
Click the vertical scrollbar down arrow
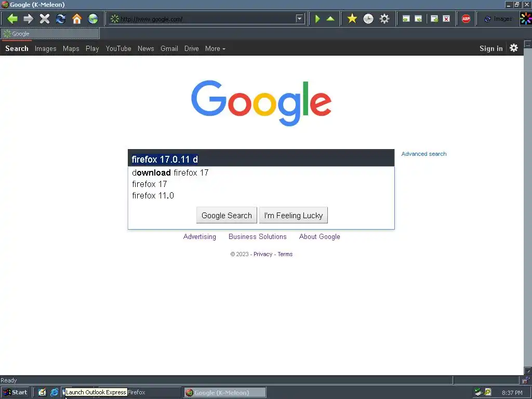tap(528, 371)
